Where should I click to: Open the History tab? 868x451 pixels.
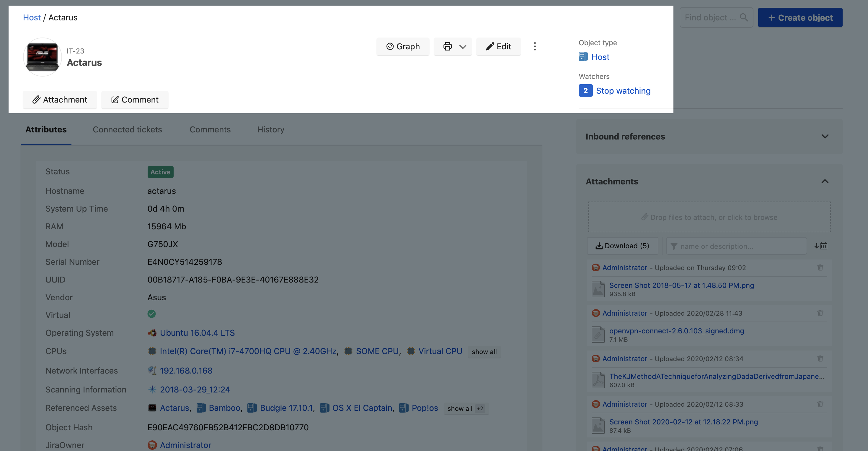click(x=270, y=129)
